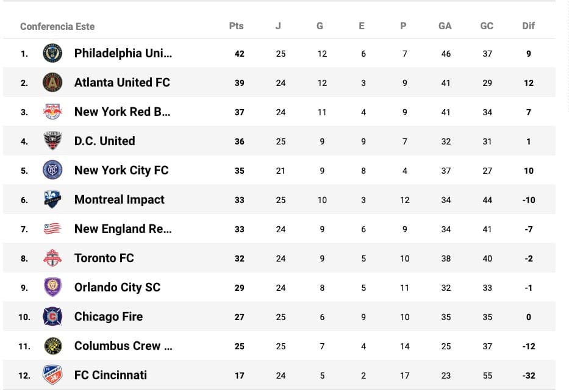Click the Toronto FC crest

pyautogui.click(x=52, y=258)
